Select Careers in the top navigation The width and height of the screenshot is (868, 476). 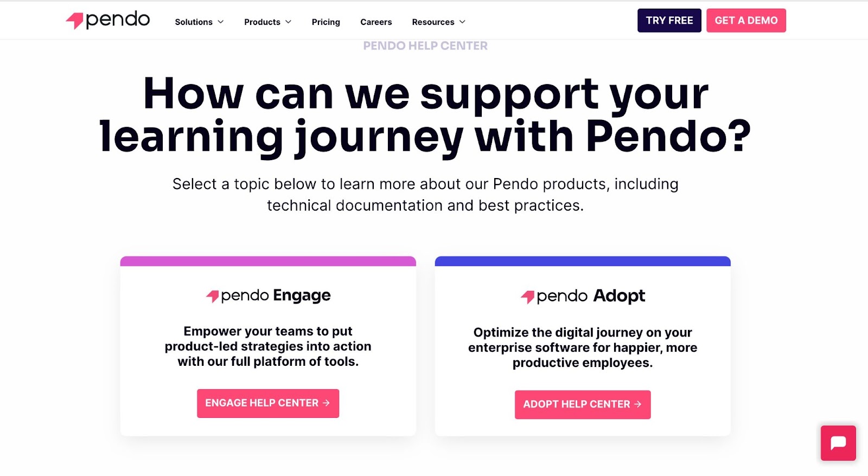click(x=375, y=22)
